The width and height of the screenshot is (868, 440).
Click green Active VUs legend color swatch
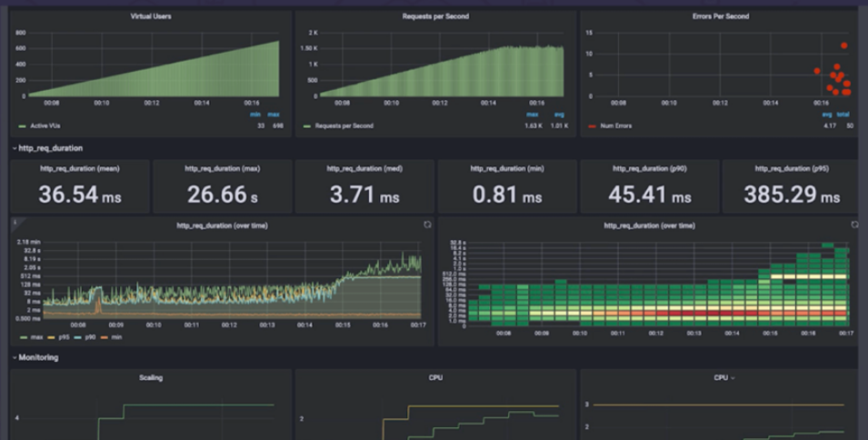point(22,126)
